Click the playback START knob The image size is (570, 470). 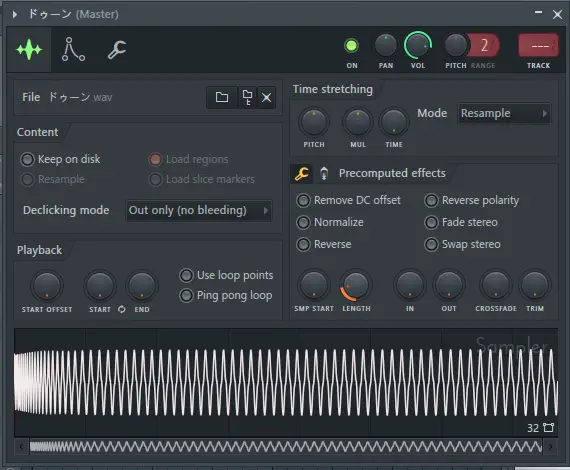click(100, 286)
